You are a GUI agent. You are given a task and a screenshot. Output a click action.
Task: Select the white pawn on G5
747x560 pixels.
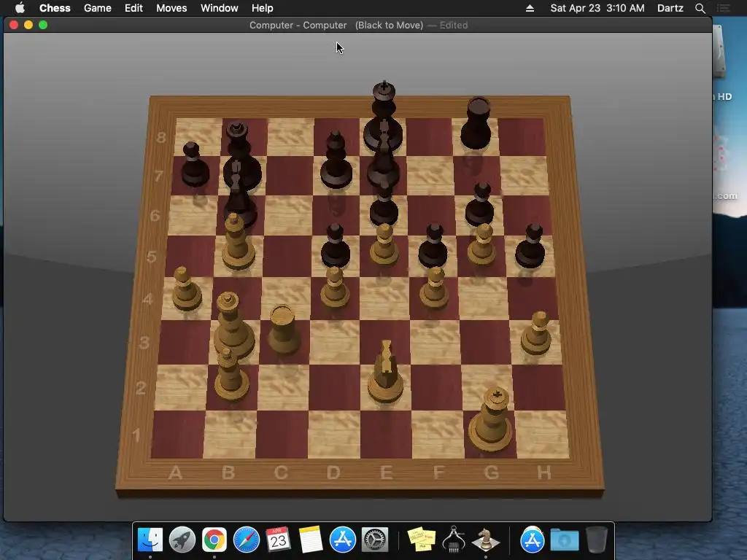click(481, 244)
